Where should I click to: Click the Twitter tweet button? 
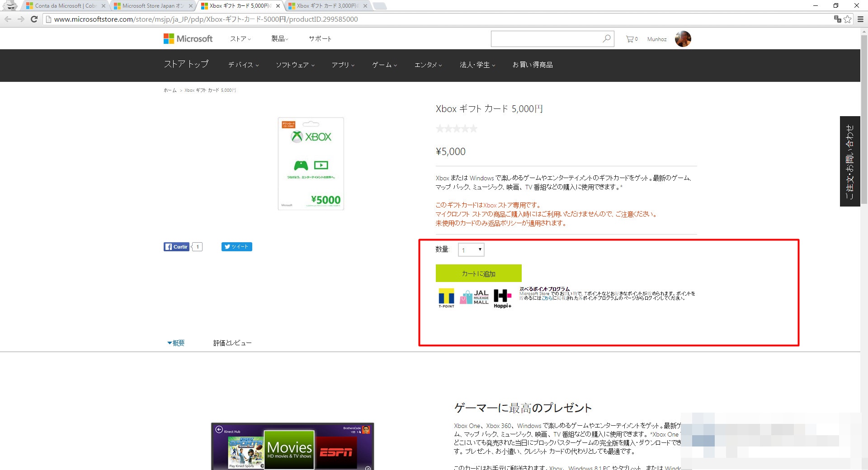[x=236, y=247]
